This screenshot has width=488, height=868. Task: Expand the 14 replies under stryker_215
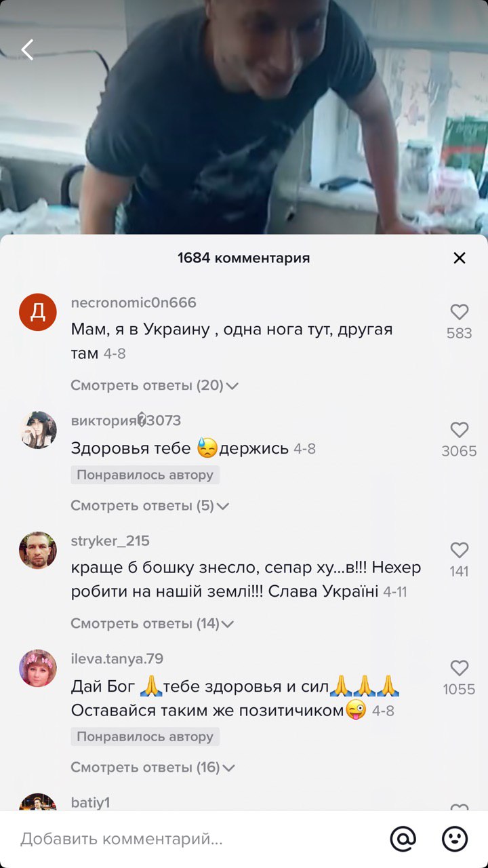(152, 623)
